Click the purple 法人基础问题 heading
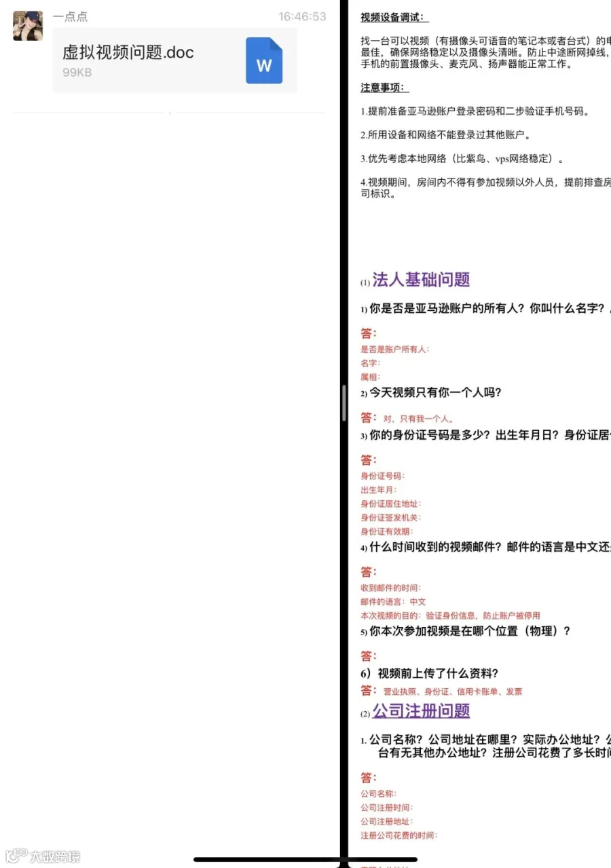This screenshot has width=611, height=868. (421, 280)
